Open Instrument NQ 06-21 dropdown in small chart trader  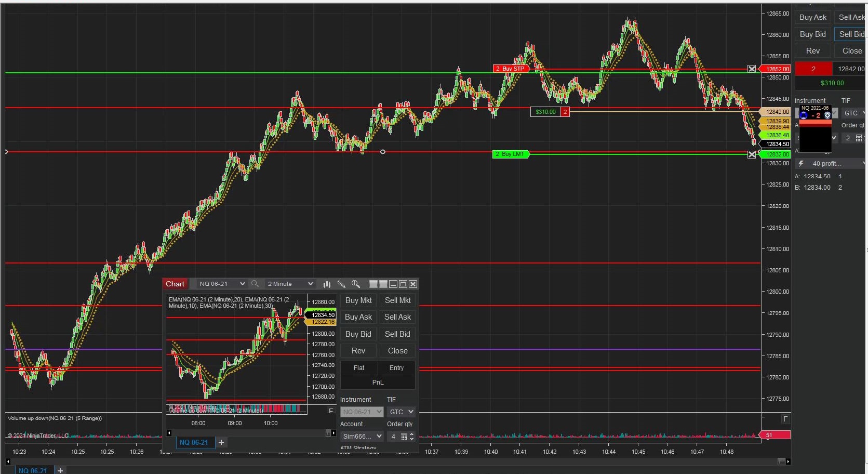(x=362, y=412)
